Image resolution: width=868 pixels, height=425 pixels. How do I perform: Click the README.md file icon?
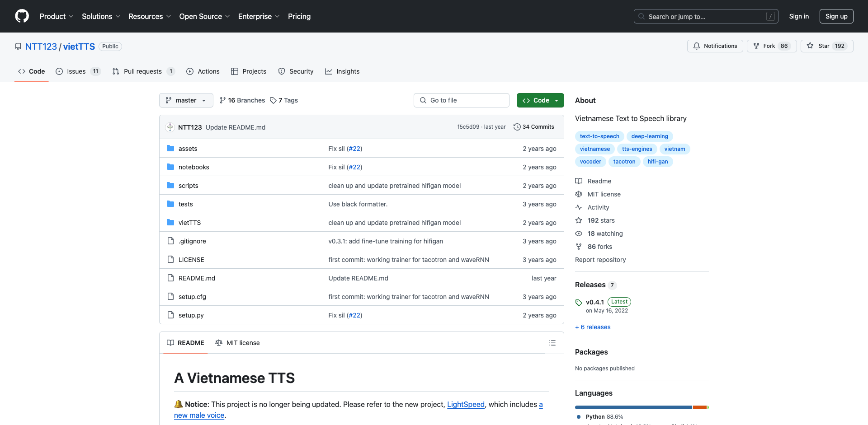(170, 278)
